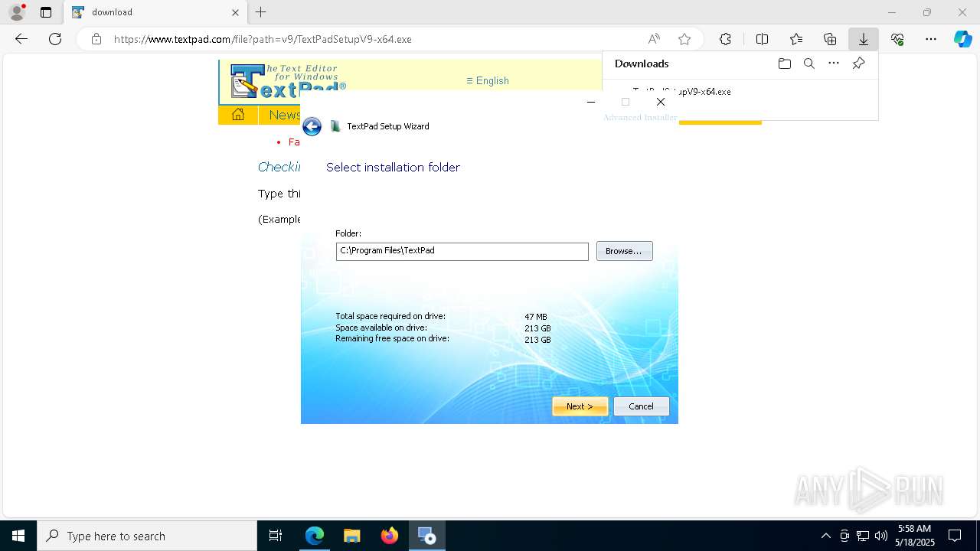The image size is (980, 551).
Task: Open the Extensions puzzle icon
Action: tap(725, 39)
